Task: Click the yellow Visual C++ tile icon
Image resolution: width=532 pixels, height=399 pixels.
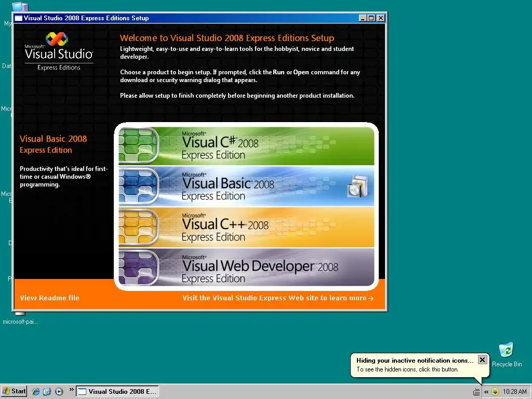Action: [x=139, y=227]
